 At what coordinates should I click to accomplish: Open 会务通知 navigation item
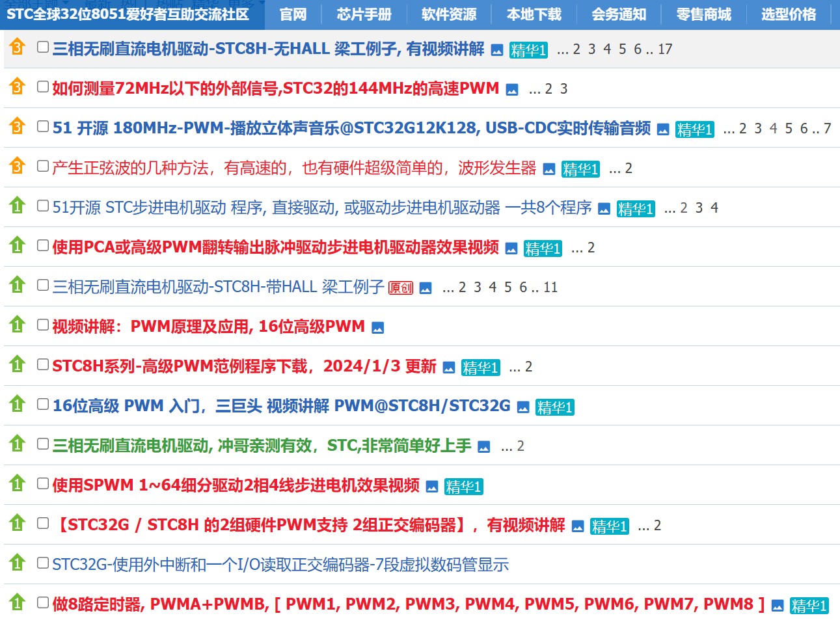coord(619,14)
